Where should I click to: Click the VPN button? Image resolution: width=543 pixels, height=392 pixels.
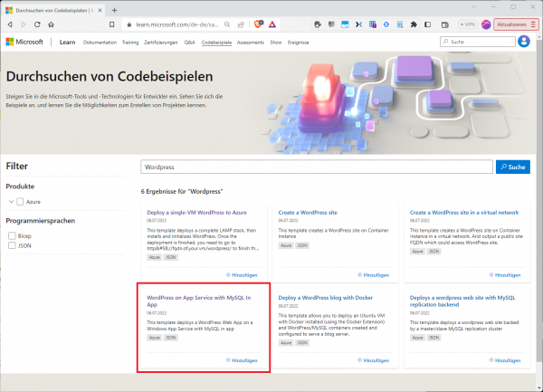click(x=468, y=24)
